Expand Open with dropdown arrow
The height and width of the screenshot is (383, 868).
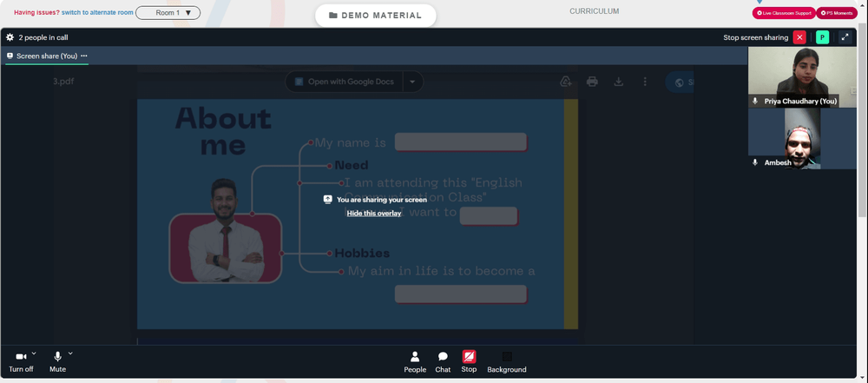[x=412, y=82]
